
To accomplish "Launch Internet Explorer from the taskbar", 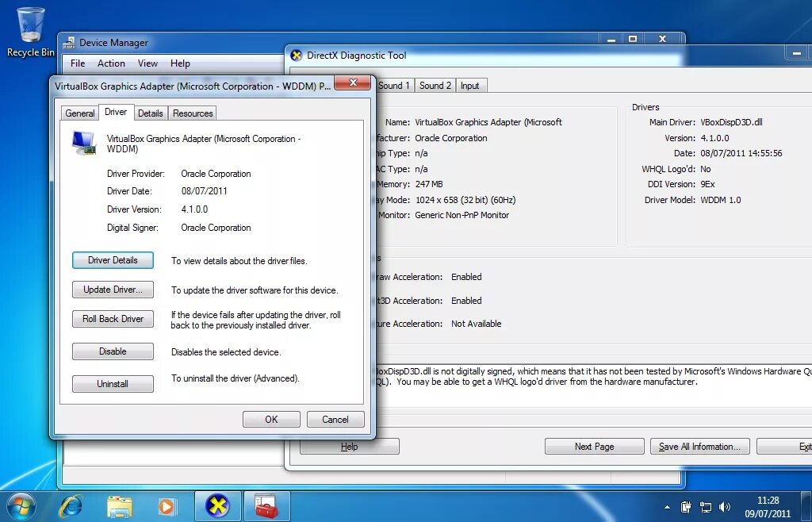I will (71, 505).
